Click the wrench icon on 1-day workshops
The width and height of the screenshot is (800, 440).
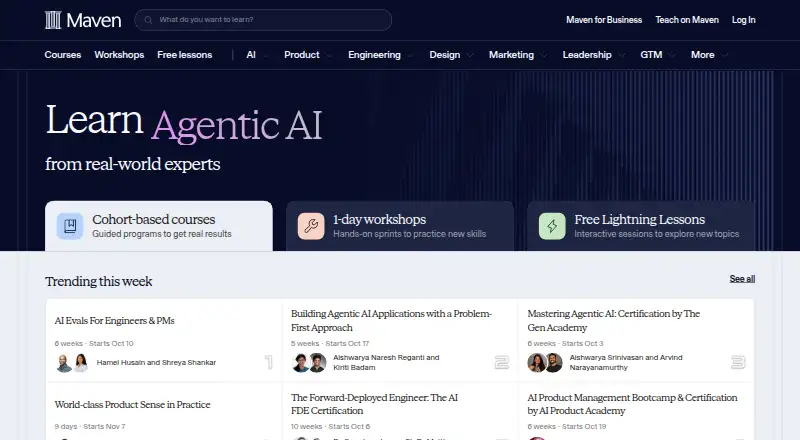[311, 226]
